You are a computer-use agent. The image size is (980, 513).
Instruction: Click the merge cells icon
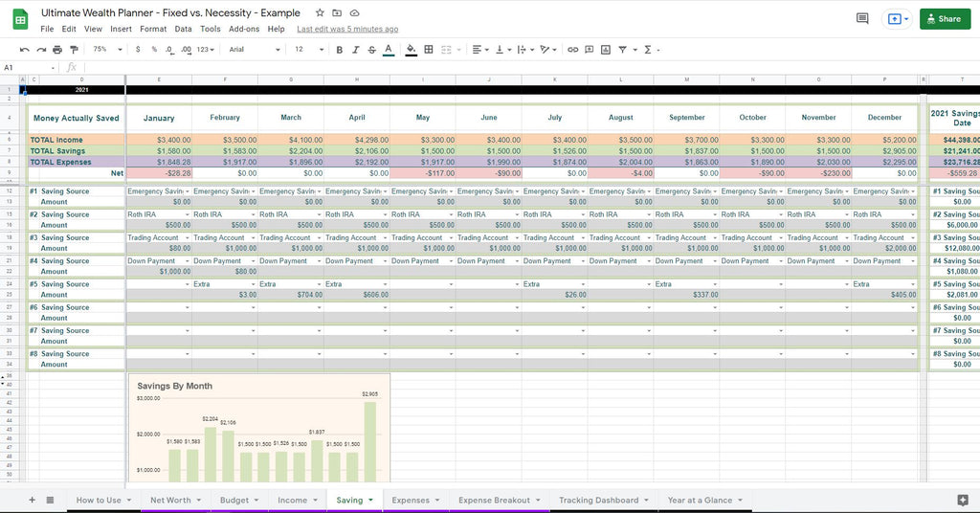coord(446,50)
